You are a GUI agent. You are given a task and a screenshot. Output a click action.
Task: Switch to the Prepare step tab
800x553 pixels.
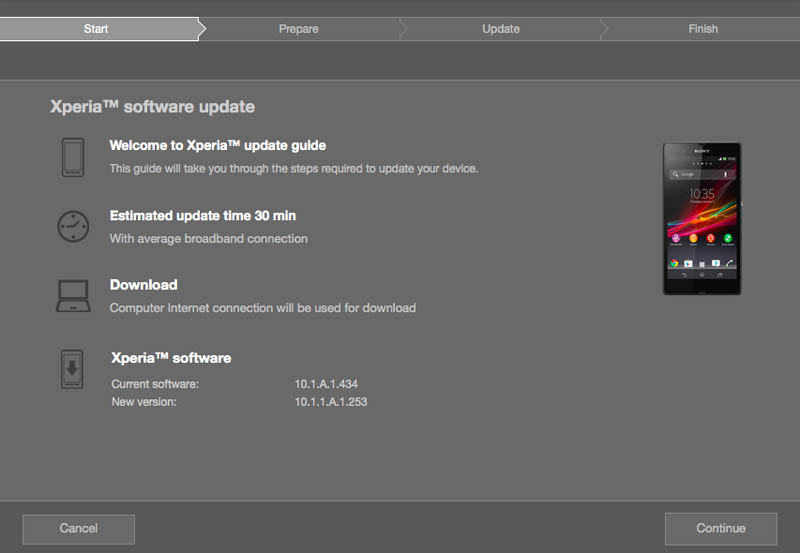tap(298, 29)
